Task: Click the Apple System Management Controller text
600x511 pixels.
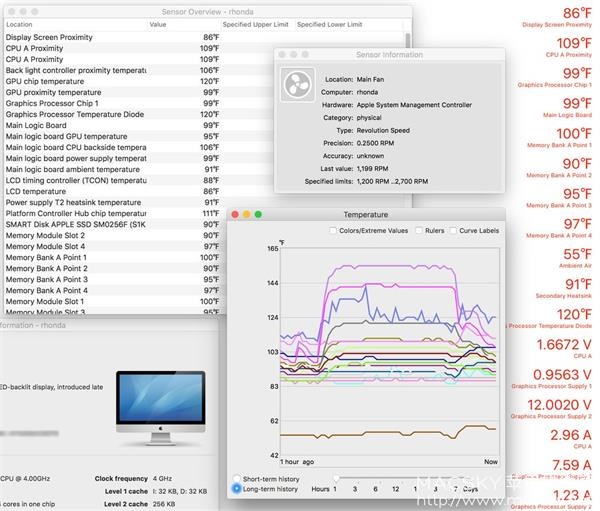Action: pos(414,105)
